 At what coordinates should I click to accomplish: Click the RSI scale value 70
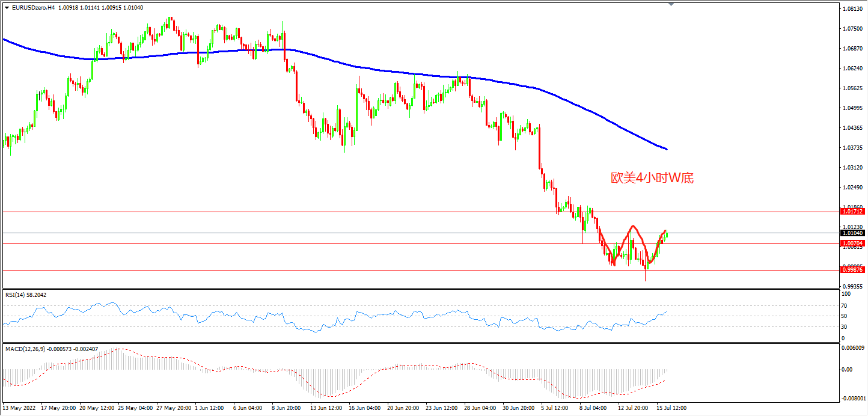point(844,305)
